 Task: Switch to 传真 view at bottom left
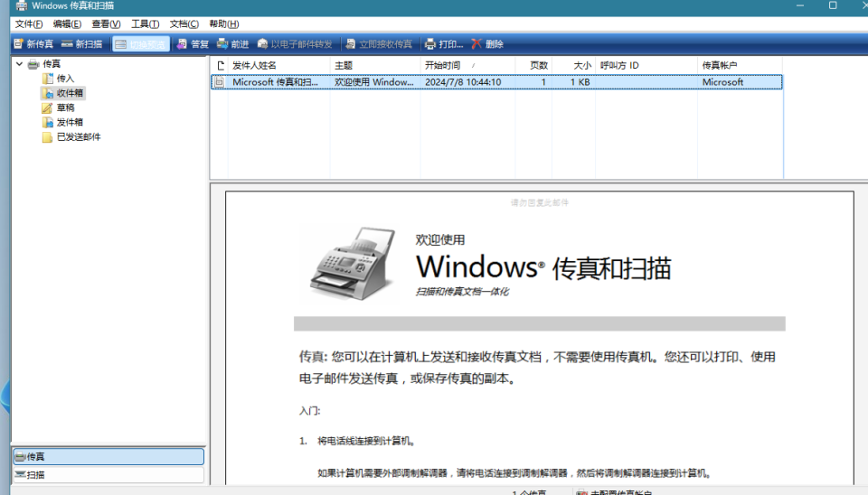[x=108, y=456]
